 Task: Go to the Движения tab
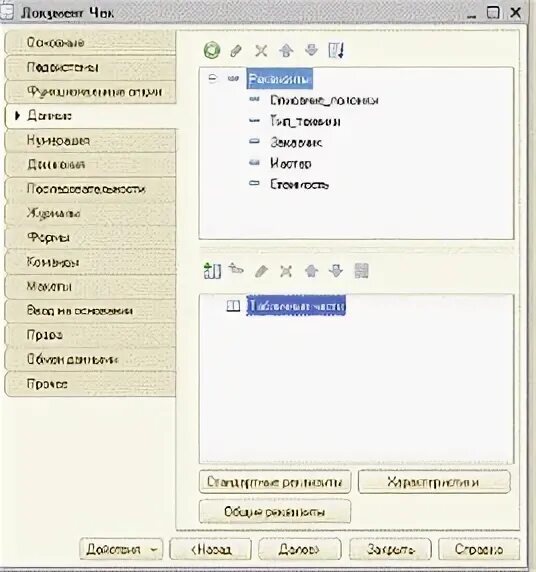90,165
